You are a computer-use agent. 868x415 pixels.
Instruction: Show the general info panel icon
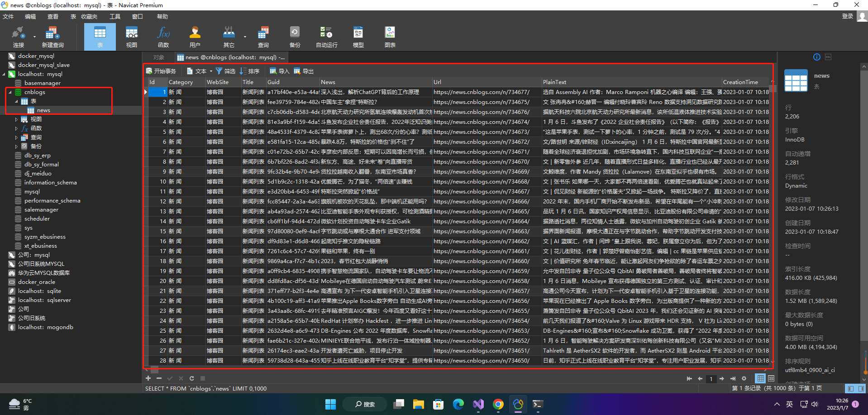817,57
